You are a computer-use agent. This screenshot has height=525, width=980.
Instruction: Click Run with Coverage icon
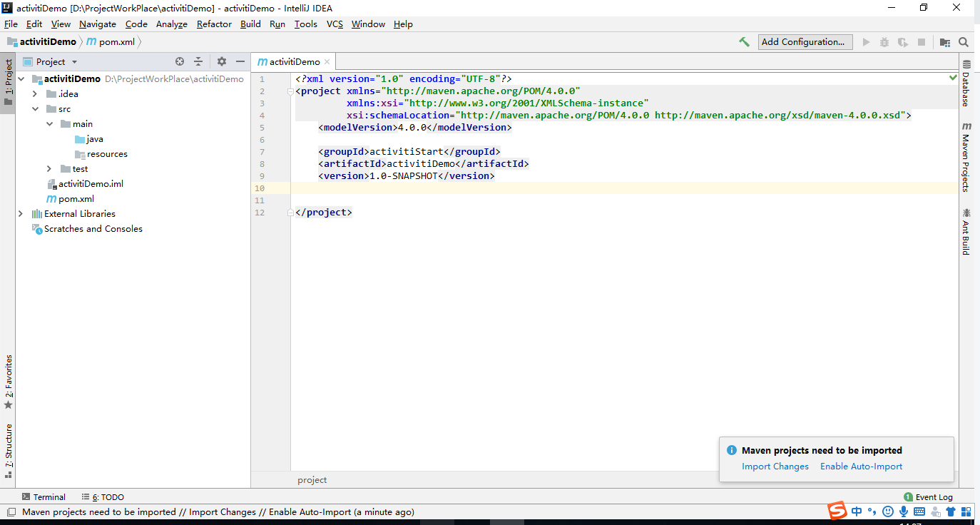903,42
